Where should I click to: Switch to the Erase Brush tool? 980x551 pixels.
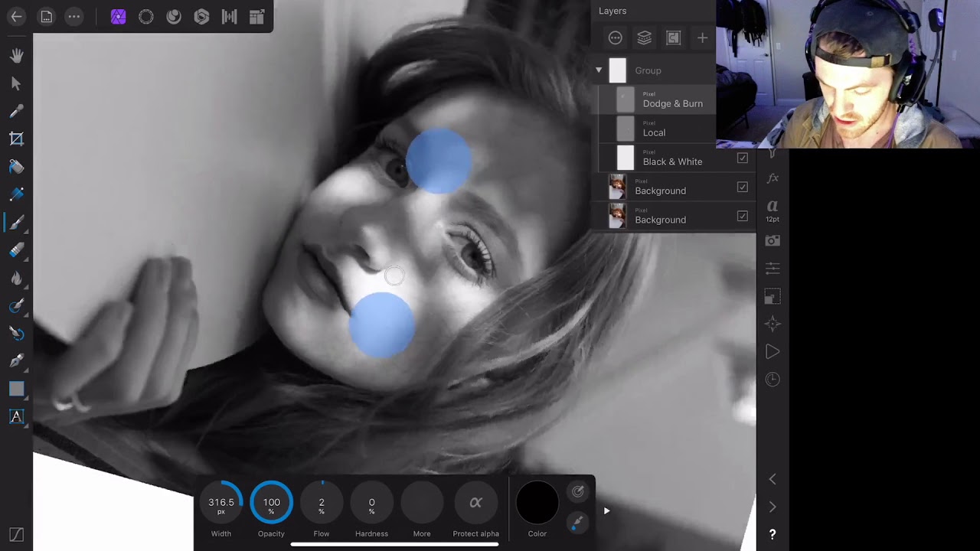16,250
